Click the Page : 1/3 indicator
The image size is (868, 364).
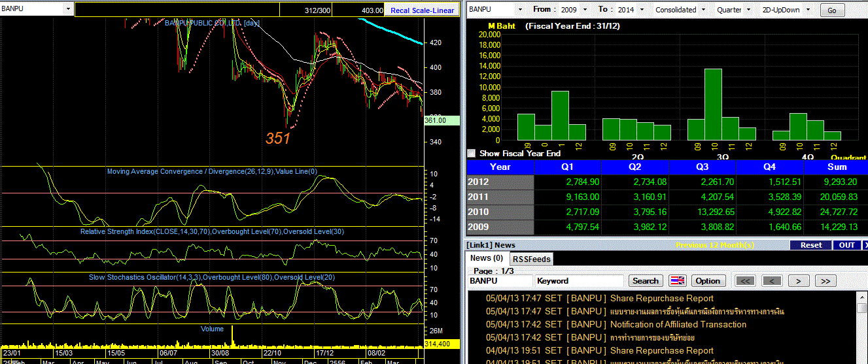pos(493,271)
